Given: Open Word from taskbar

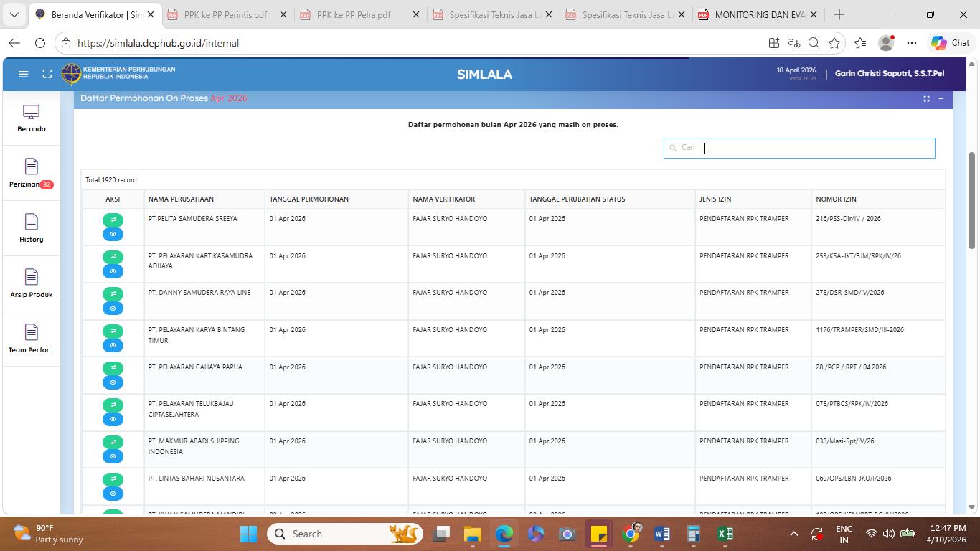Looking at the screenshot, I should tap(662, 534).
